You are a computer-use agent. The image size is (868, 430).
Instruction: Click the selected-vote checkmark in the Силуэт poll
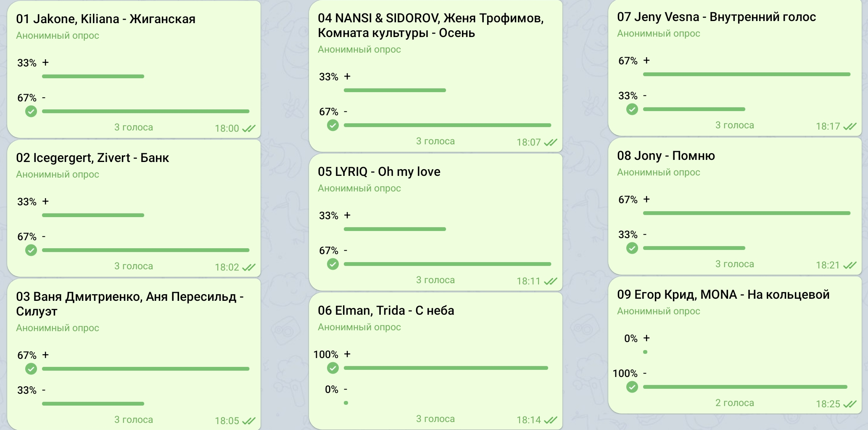point(31,369)
